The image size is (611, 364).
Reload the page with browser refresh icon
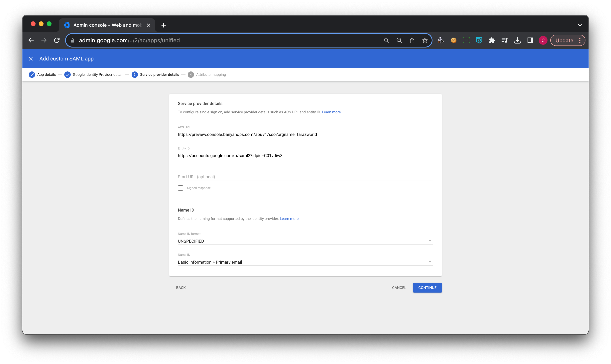(57, 40)
